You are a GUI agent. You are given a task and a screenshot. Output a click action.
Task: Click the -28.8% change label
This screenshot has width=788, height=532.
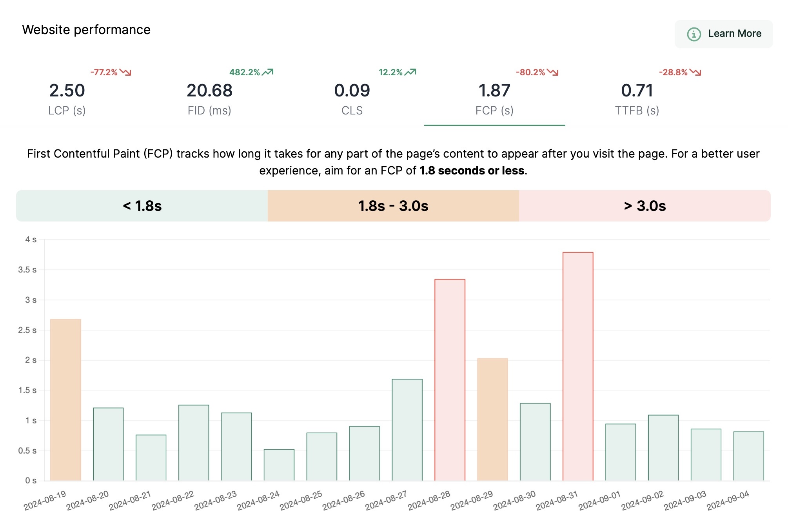click(x=673, y=72)
